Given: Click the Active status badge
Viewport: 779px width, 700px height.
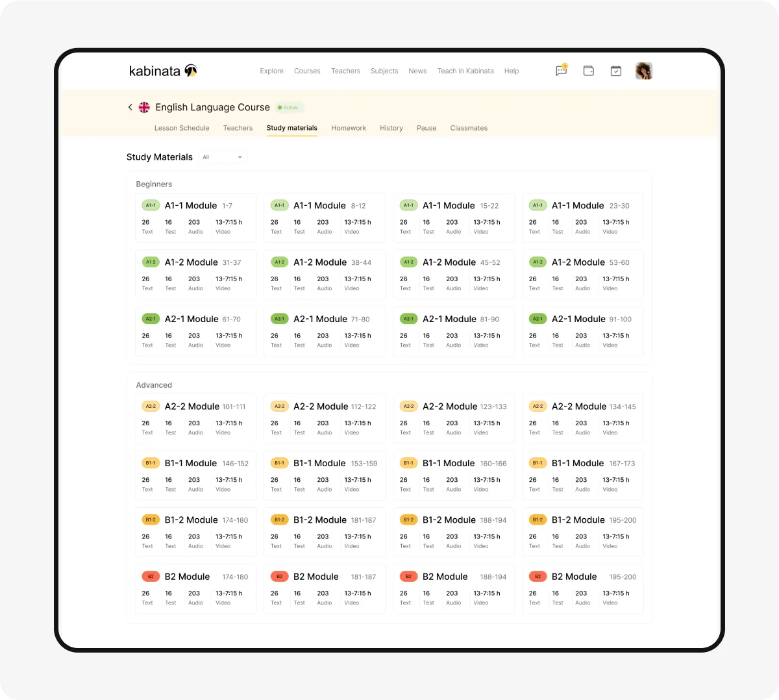Looking at the screenshot, I should (290, 108).
